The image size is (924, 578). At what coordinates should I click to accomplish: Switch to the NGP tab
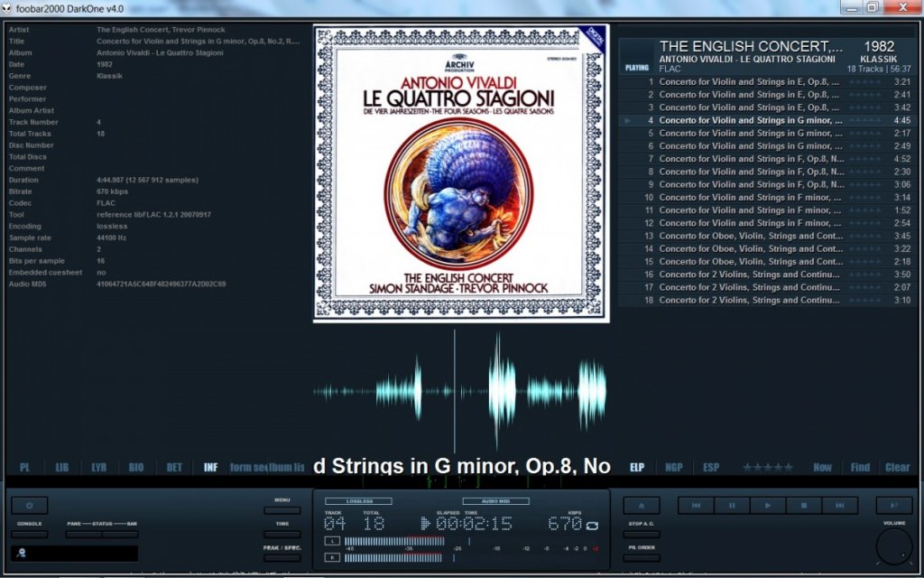[673, 467]
